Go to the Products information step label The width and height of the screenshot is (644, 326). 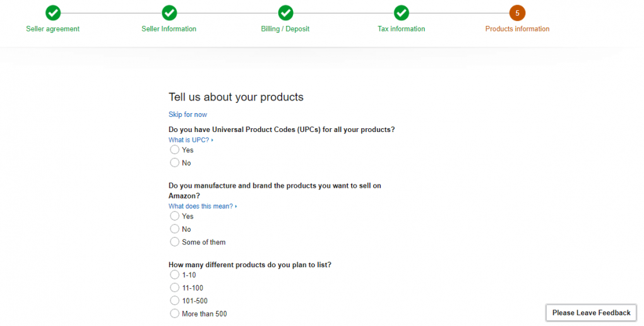[517, 29]
